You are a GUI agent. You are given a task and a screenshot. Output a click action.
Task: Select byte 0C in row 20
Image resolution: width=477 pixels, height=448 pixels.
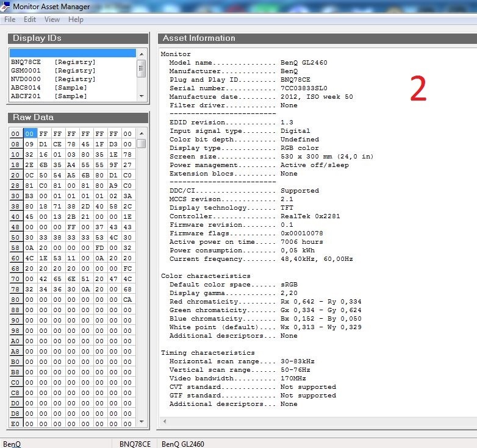point(29,175)
